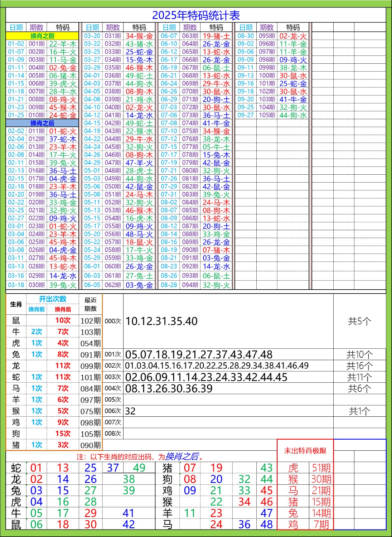The image size is (392, 537).
Task: Select the 22-羊-木 special code entry
Action: click(63, 44)
